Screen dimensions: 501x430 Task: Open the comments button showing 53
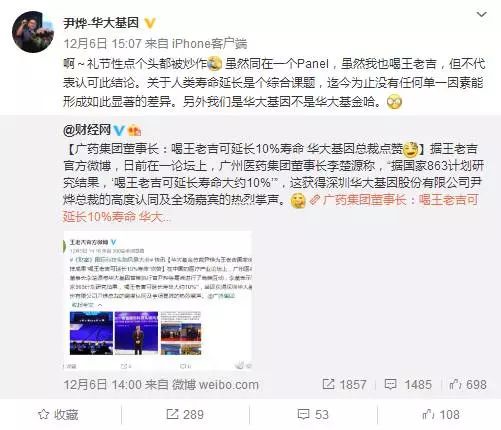click(x=313, y=415)
